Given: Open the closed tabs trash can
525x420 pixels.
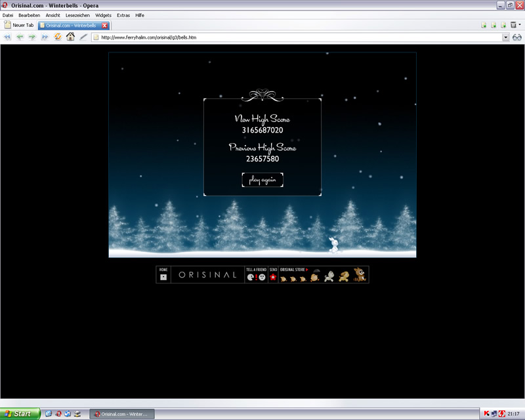Looking at the screenshot, I should click(513, 25).
